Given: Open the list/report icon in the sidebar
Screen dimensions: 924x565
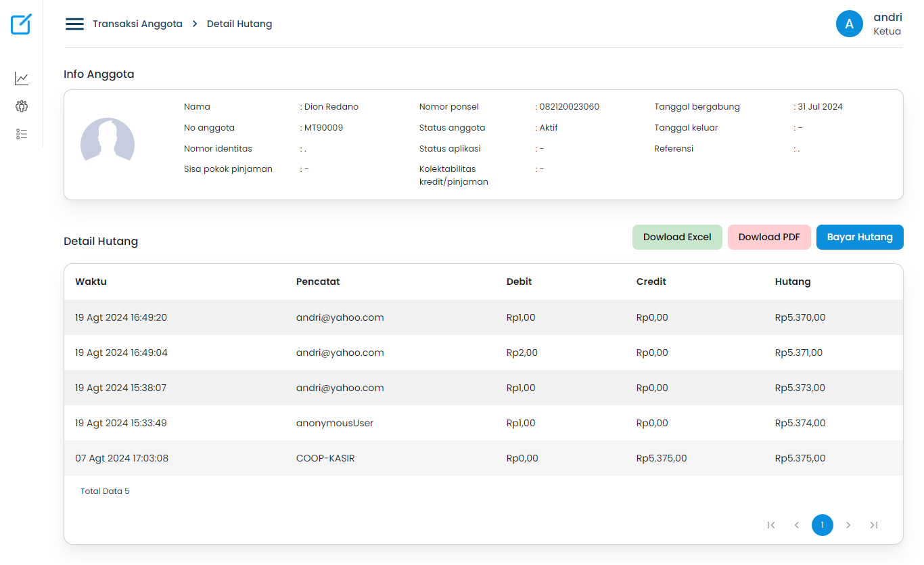Looking at the screenshot, I should pyautogui.click(x=21, y=134).
